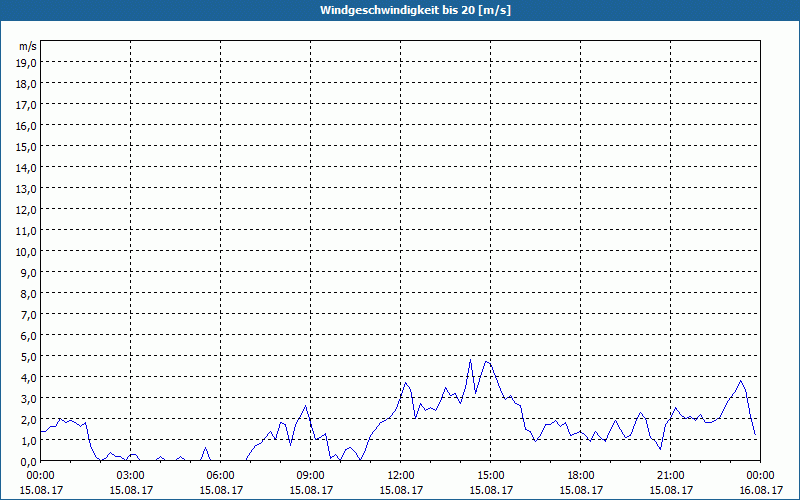Select the 12,0 y-axis label
Image resolution: width=800 pixels, height=500 pixels.
[27, 210]
